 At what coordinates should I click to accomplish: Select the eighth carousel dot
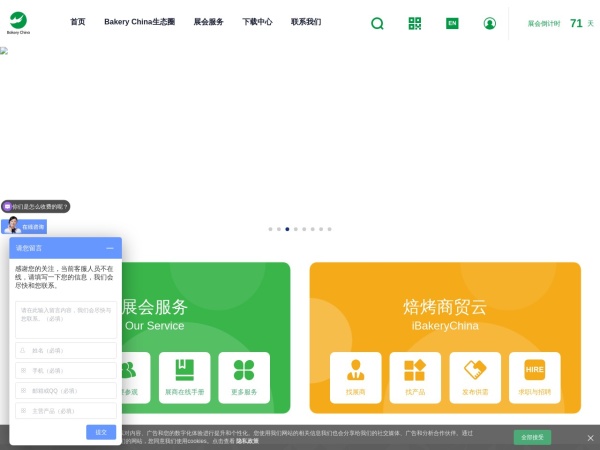click(x=329, y=229)
